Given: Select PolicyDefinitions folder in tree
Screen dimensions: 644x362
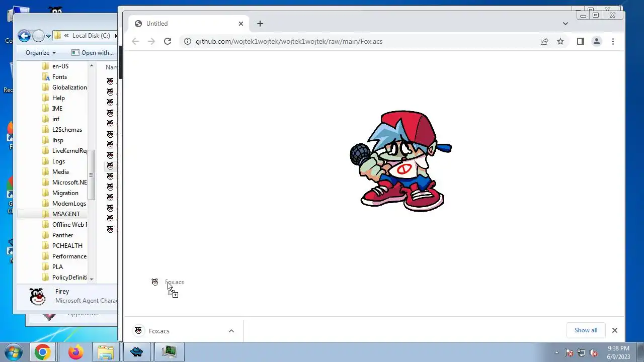Looking at the screenshot, I should pyautogui.click(x=70, y=277).
